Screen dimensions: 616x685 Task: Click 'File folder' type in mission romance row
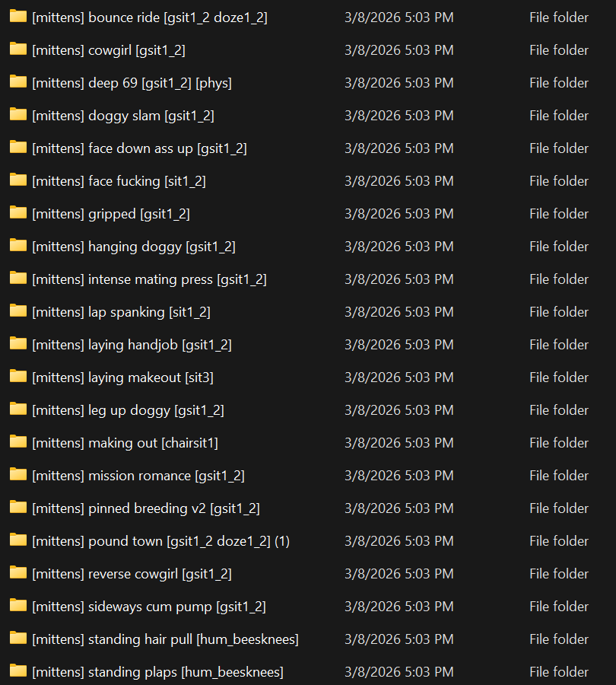click(559, 476)
